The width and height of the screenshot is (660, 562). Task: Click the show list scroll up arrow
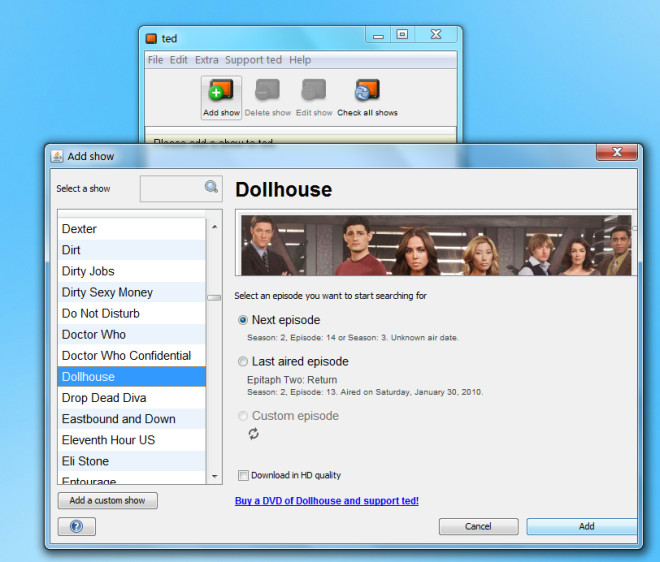215,227
